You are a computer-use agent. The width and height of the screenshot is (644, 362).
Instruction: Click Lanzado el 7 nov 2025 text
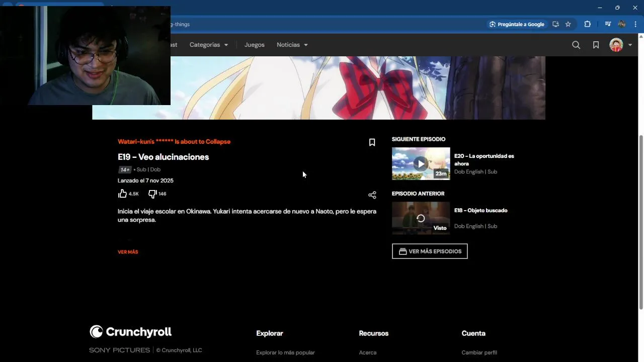[x=145, y=180]
